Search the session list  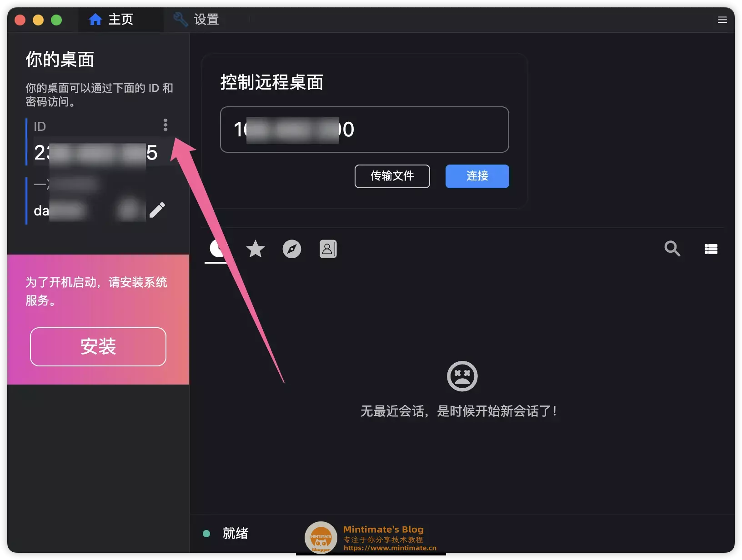(x=672, y=249)
